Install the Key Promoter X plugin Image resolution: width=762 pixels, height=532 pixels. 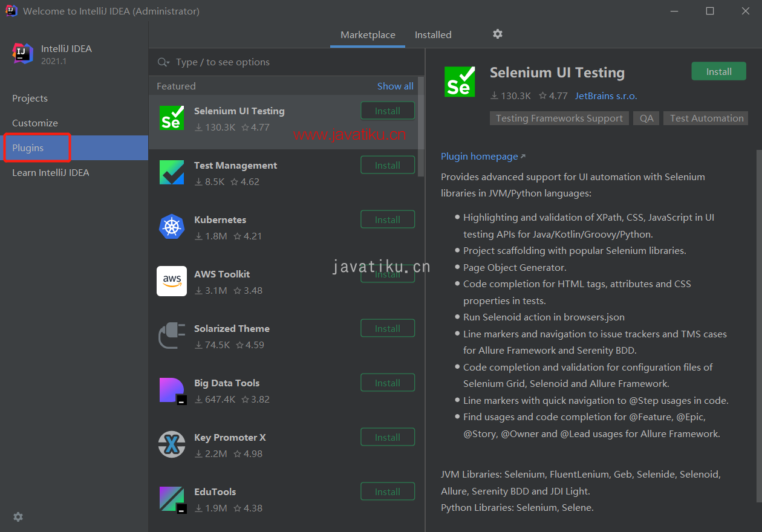(388, 437)
